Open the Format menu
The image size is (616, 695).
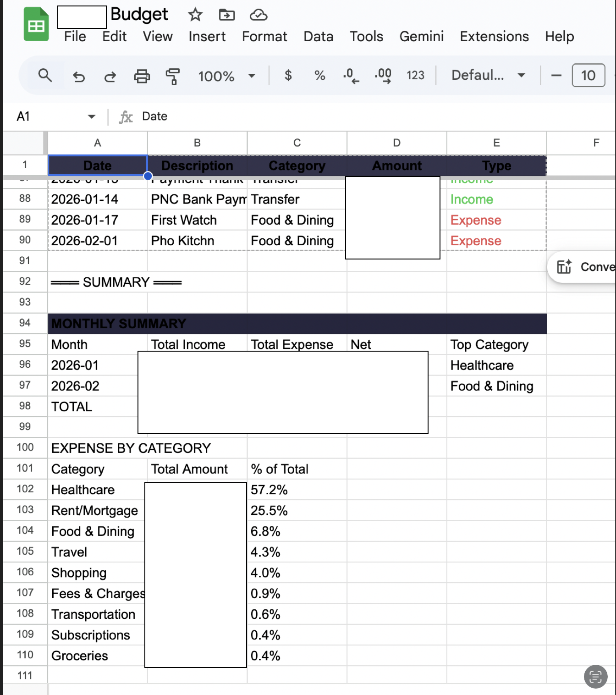tap(264, 36)
